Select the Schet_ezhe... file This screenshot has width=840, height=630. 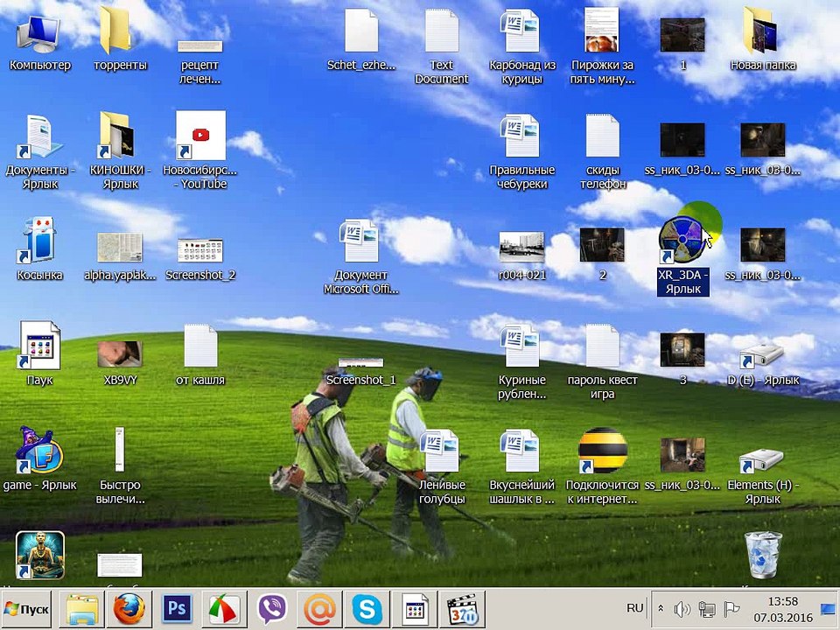361,39
